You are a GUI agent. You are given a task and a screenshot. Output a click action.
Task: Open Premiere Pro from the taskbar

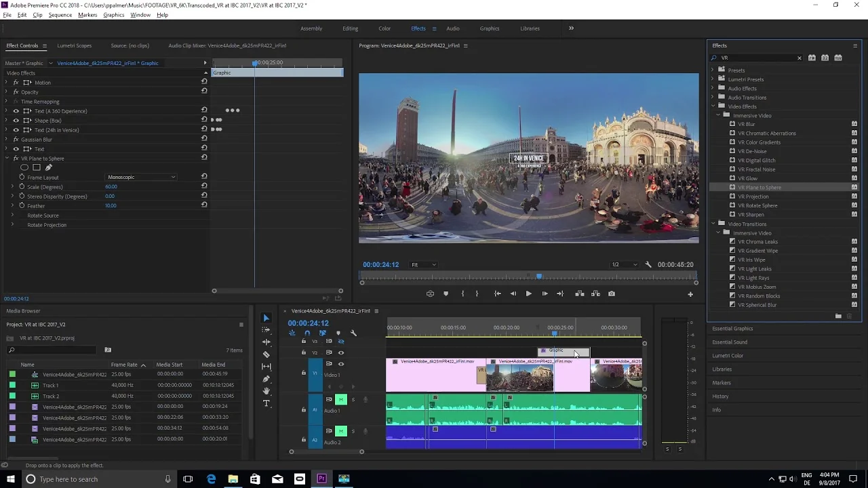pyautogui.click(x=321, y=479)
